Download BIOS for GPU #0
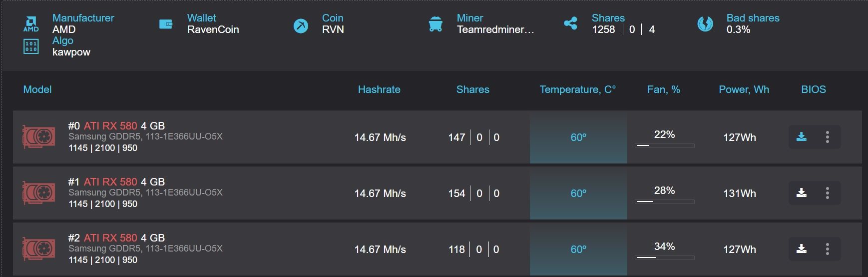Image resolution: width=868 pixels, height=277 pixels. (802, 137)
